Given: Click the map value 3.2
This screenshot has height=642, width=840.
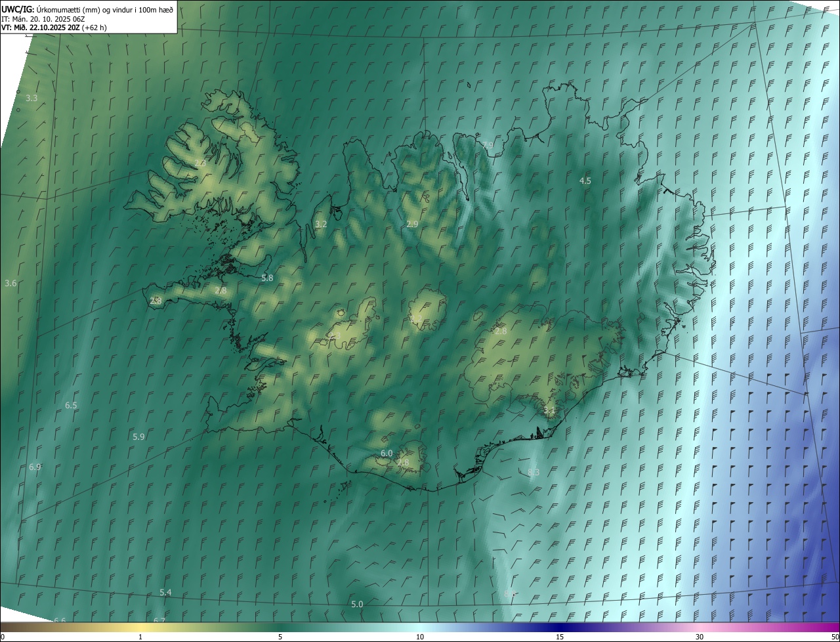Looking at the screenshot, I should 321,224.
